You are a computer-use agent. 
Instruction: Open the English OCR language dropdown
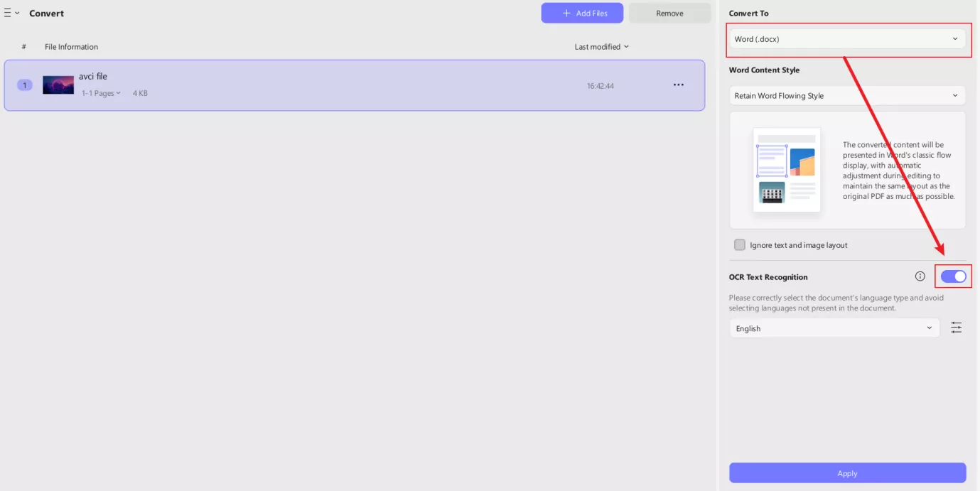[834, 328]
